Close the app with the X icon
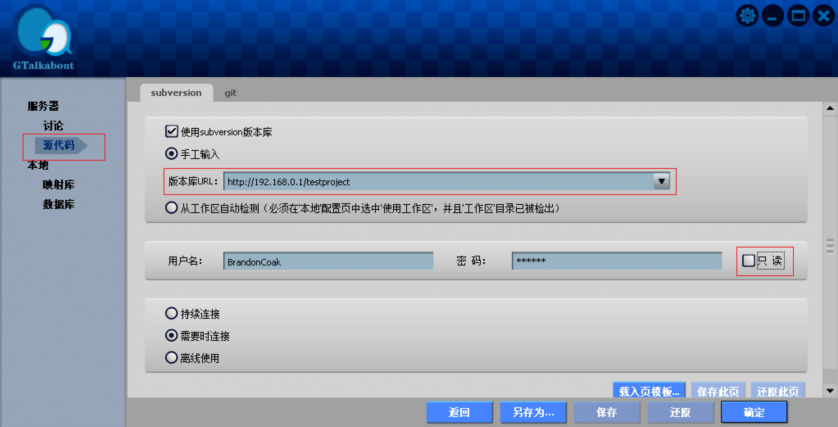 (824, 15)
